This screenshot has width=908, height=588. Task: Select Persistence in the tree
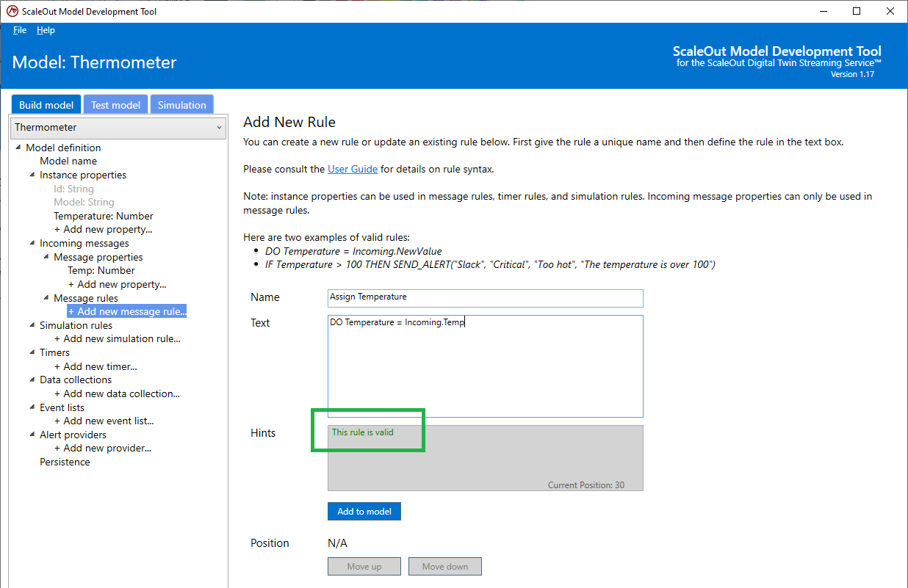click(65, 462)
